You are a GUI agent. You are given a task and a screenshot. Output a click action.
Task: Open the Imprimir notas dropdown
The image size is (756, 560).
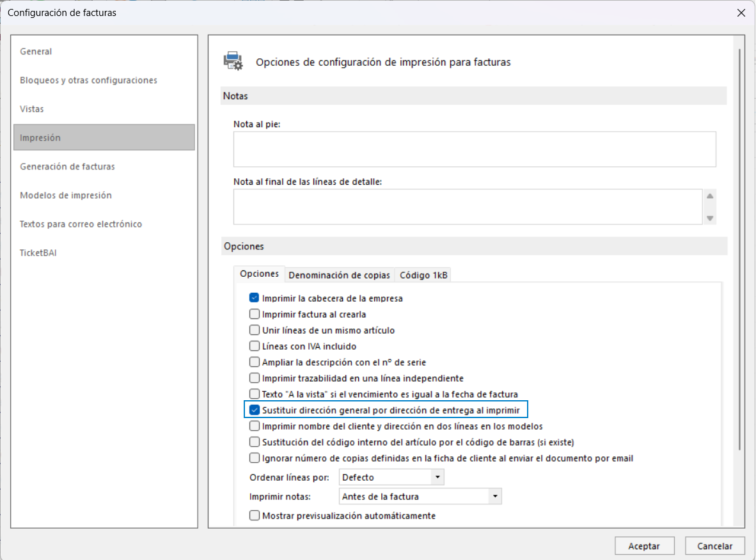[x=420, y=496]
